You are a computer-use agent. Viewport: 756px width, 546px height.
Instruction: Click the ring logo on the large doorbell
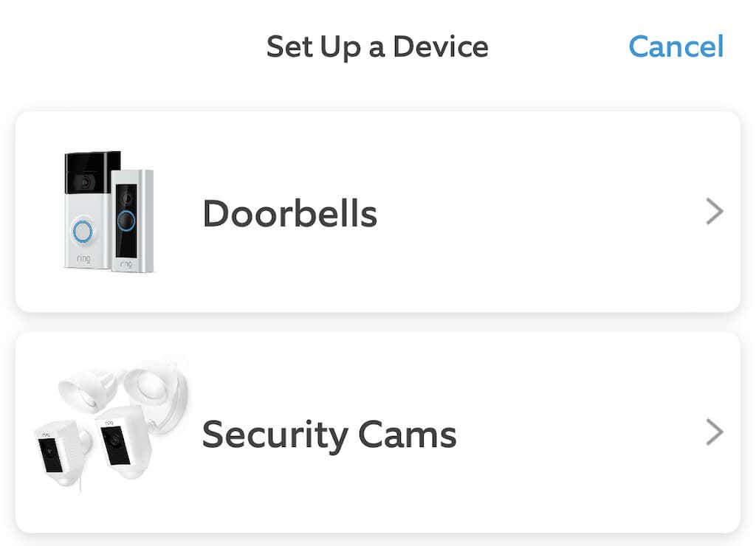click(x=83, y=260)
